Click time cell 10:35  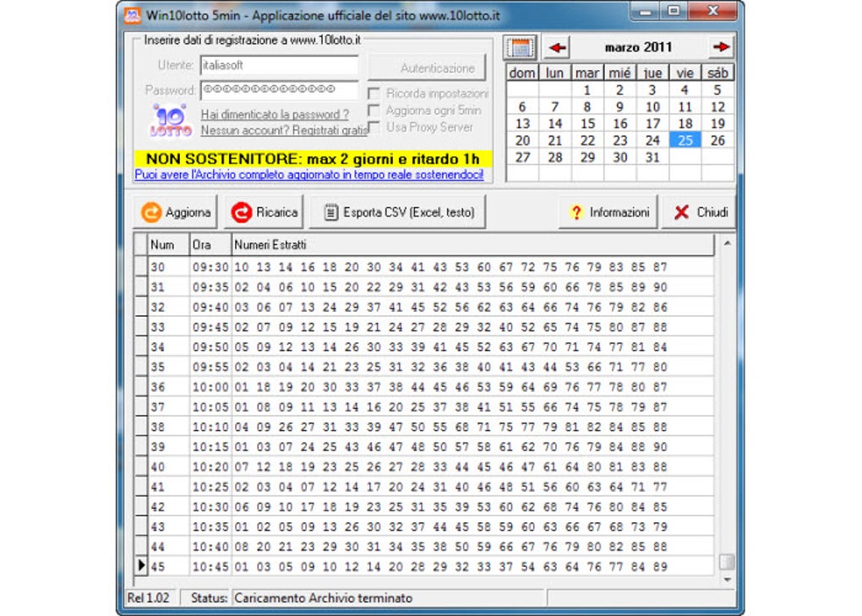210,527
